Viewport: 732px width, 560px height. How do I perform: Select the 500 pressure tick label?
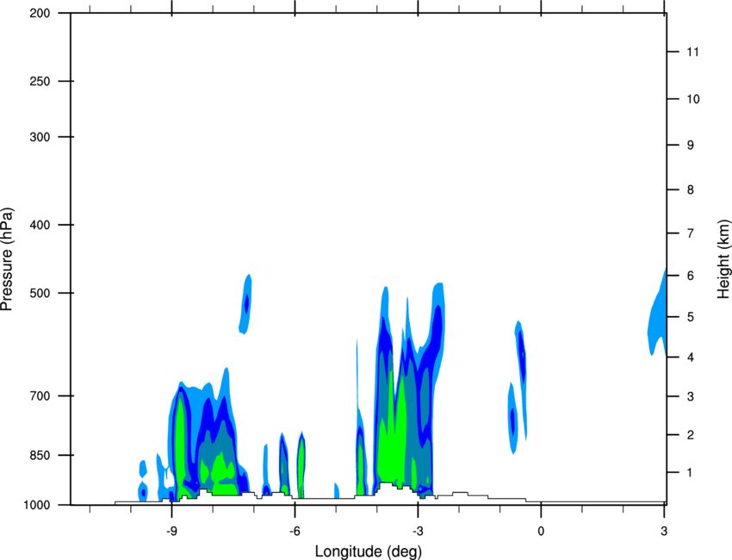(40, 293)
